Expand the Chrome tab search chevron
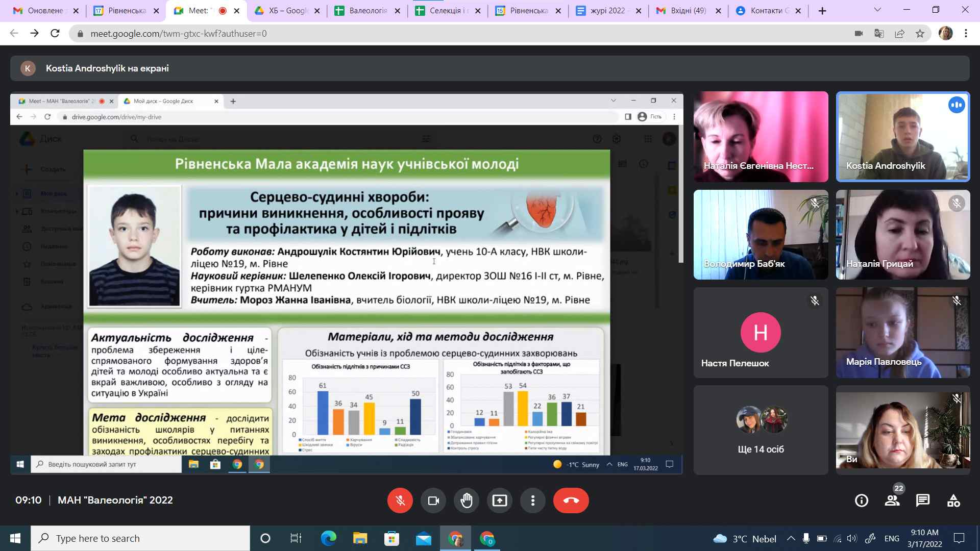The width and height of the screenshot is (980, 551). pos(877,10)
